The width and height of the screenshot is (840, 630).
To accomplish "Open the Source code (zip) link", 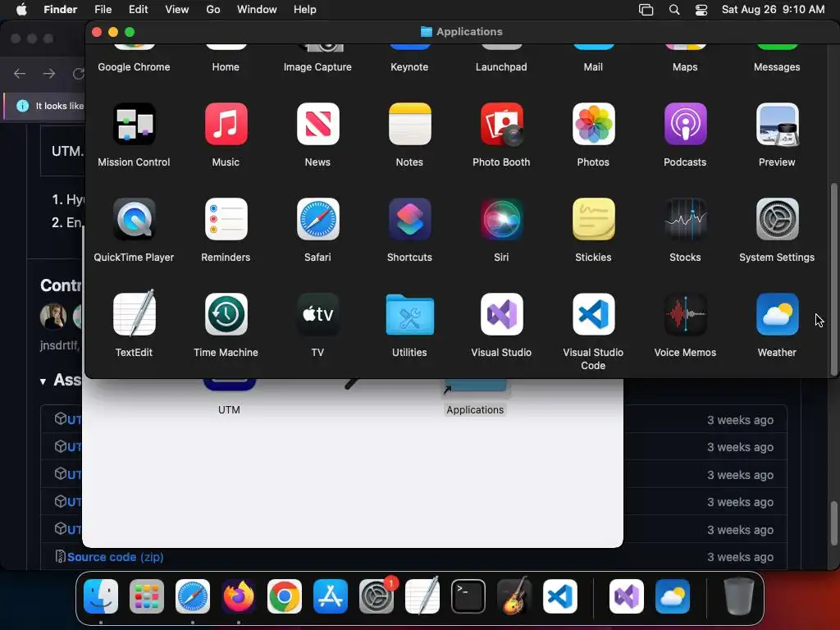I will [115, 557].
